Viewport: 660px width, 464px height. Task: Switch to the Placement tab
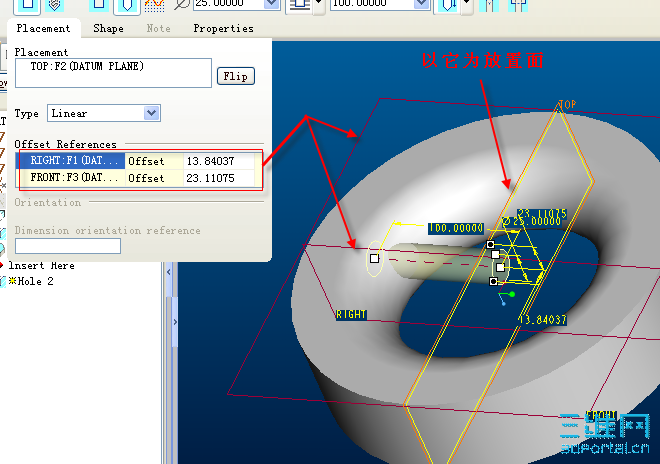pos(43,29)
